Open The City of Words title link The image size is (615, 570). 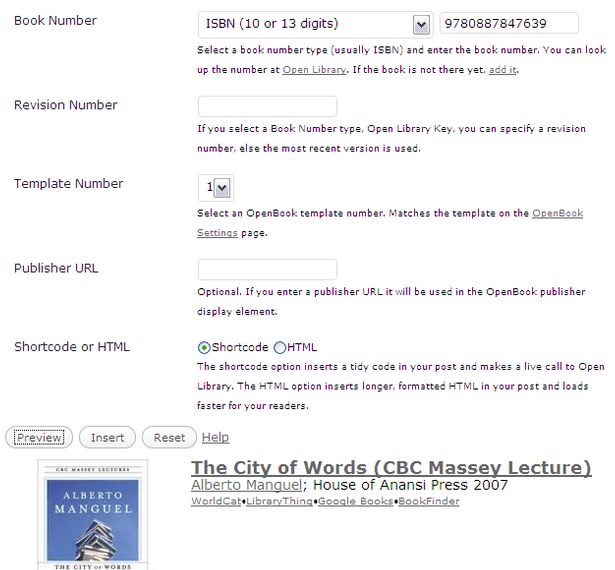(391, 468)
